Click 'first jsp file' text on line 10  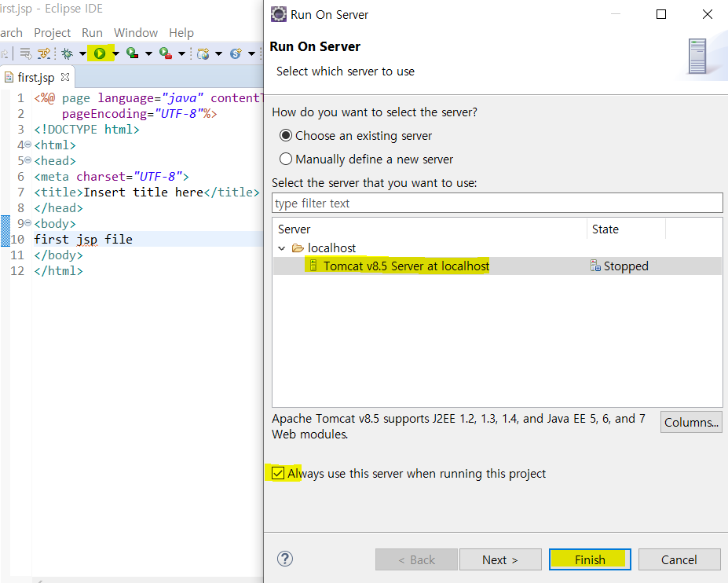click(x=83, y=239)
